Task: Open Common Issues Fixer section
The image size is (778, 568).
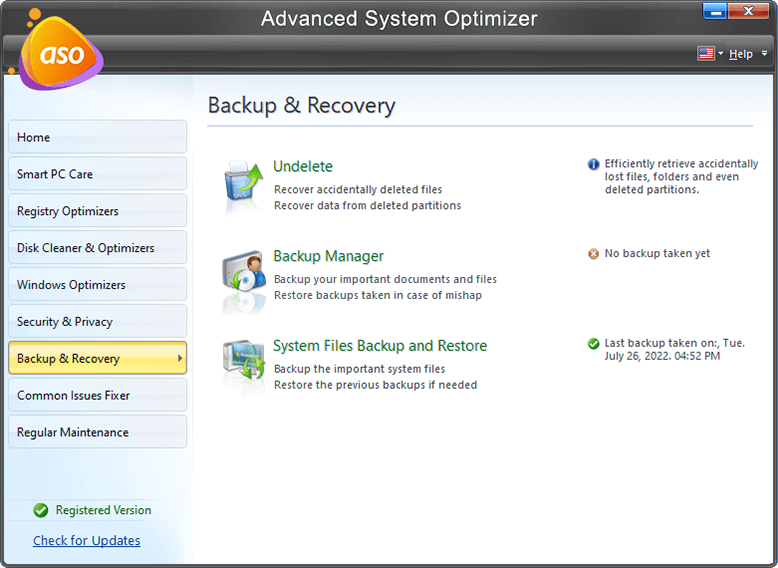Action: click(x=98, y=395)
